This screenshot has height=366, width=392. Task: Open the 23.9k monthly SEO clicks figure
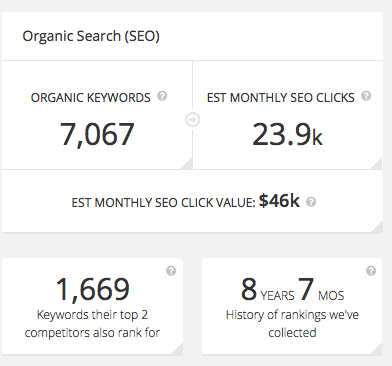click(x=287, y=135)
